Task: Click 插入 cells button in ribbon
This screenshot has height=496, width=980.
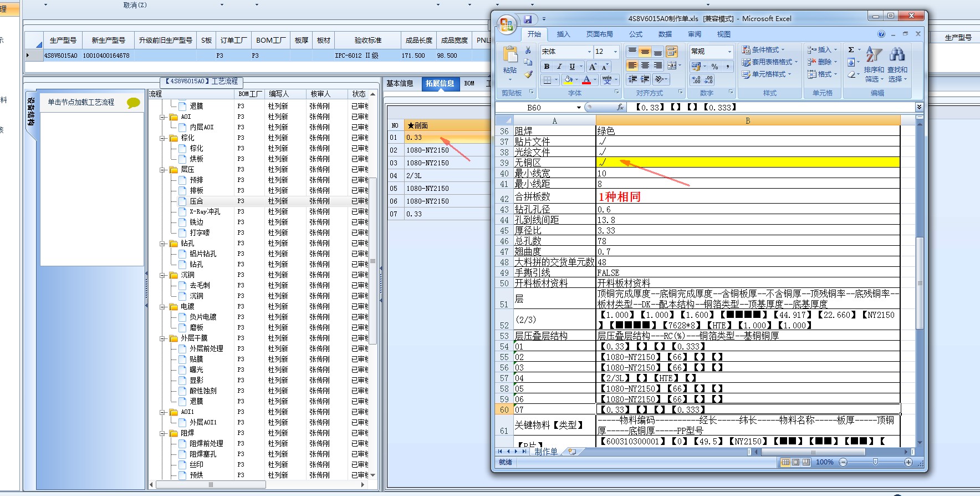Action: (822, 50)
